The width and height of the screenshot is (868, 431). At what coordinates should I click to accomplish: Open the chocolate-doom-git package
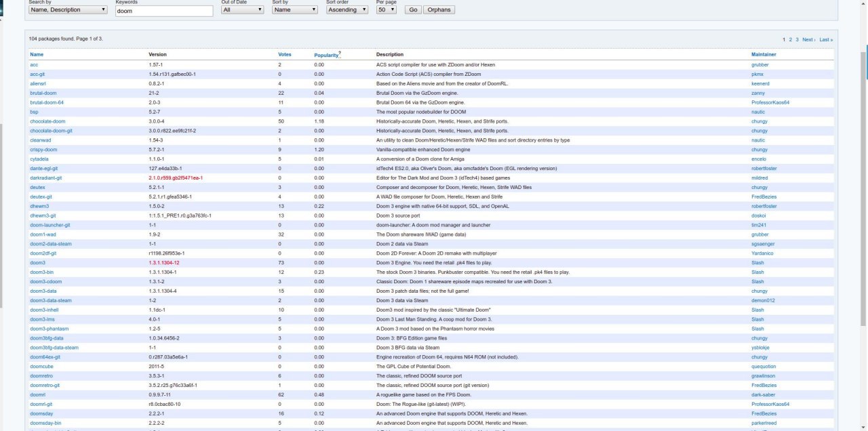coord(51,131)
